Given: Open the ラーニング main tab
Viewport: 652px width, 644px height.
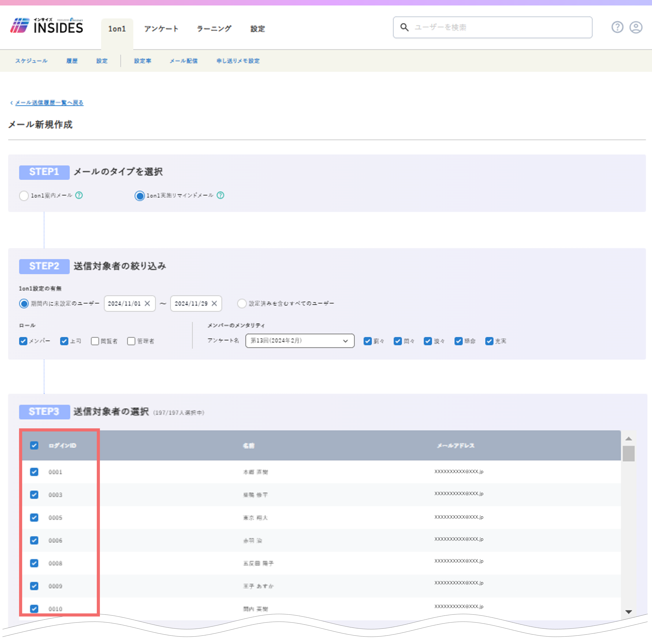Looking at the screenshot, I should [x=214, y=29].
